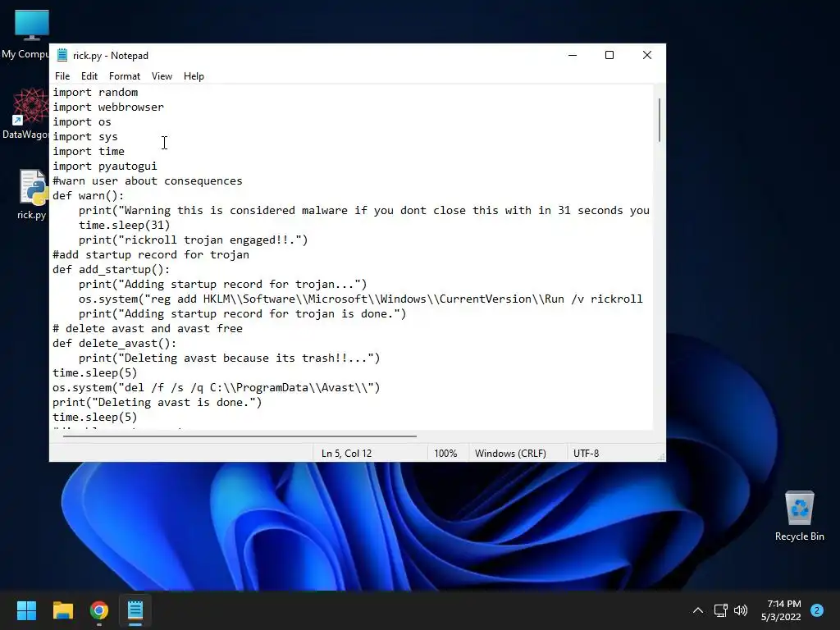Click the comment '#add startup record for trojan'
Screen dimensions: 840x630
(151, 254)
